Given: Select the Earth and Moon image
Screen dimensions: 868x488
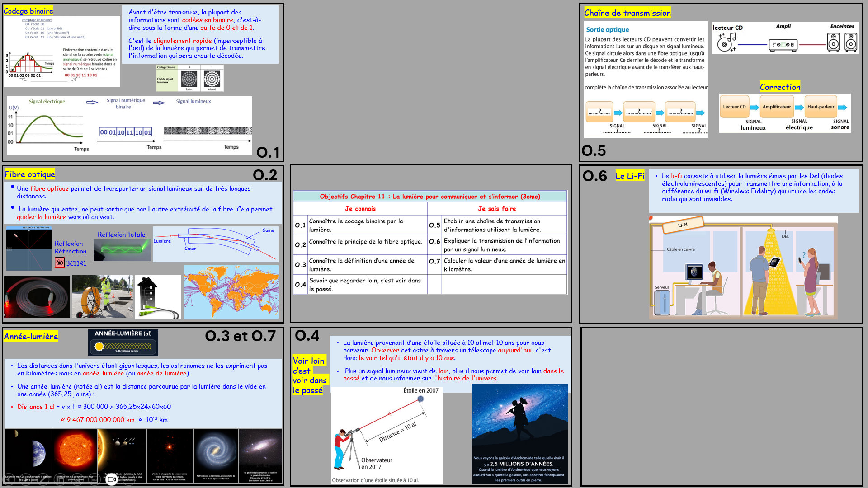Looking at the screenshot, I should [x=28, y=455].
